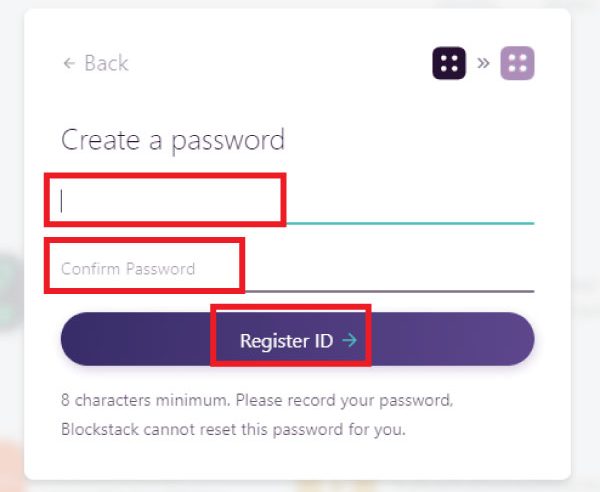Click the teal underline of the password field

[410, 223]
